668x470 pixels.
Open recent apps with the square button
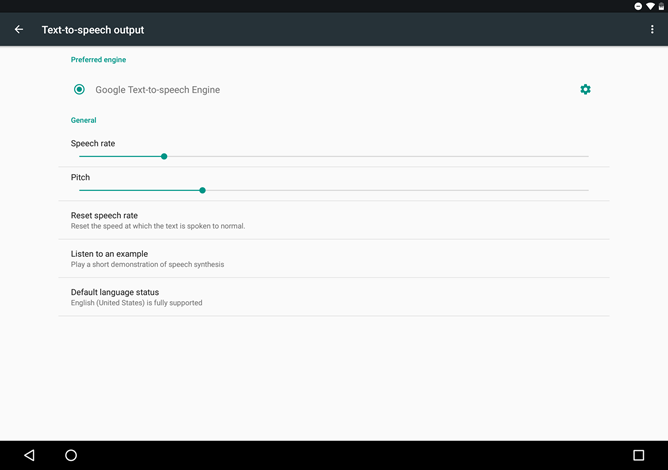(638, 455)
